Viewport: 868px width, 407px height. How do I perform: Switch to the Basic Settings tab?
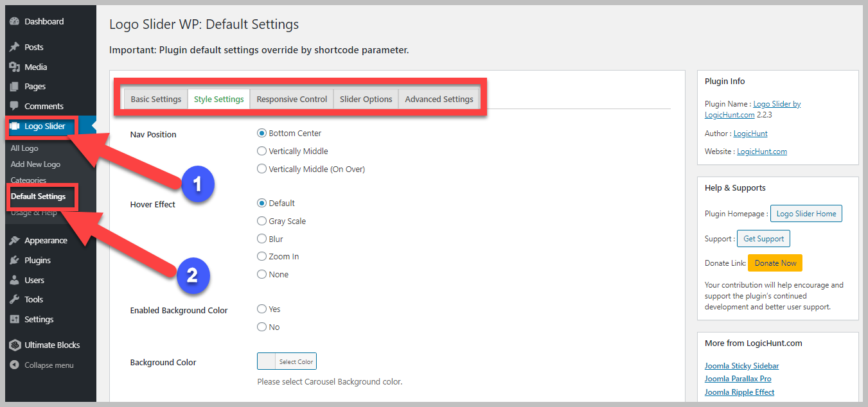tap(156, 99)
